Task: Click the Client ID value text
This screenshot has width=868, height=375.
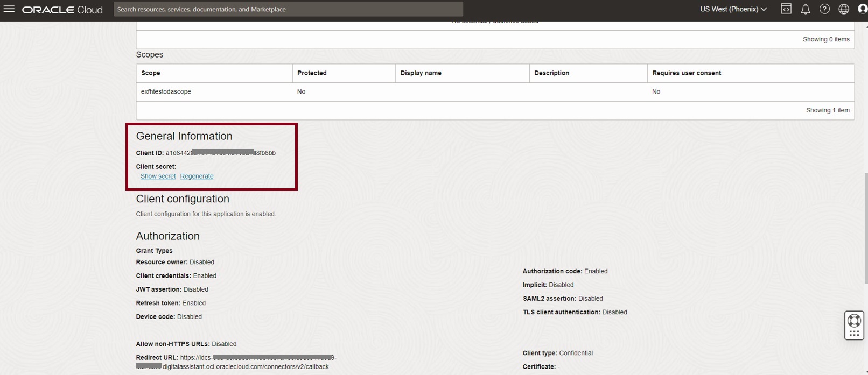Action: coord(220,153)
